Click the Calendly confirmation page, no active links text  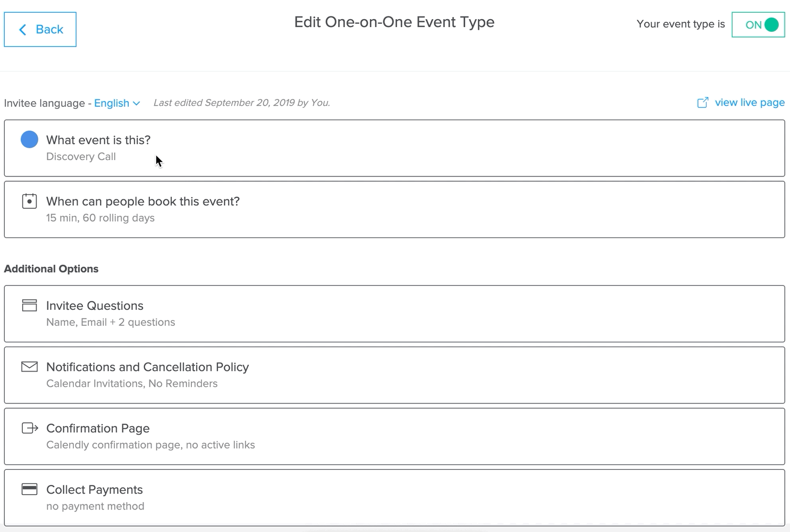click(150, 445)
